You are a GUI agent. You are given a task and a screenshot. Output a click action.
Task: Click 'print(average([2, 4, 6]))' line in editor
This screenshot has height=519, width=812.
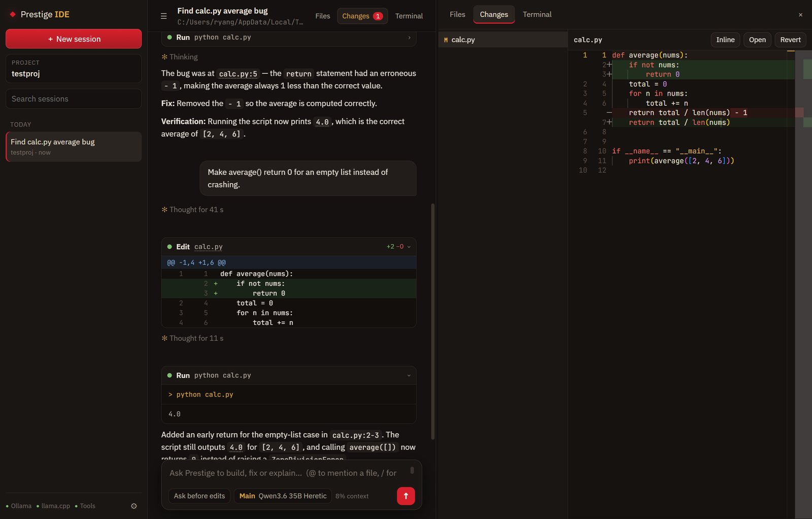(x=681, y=161)
